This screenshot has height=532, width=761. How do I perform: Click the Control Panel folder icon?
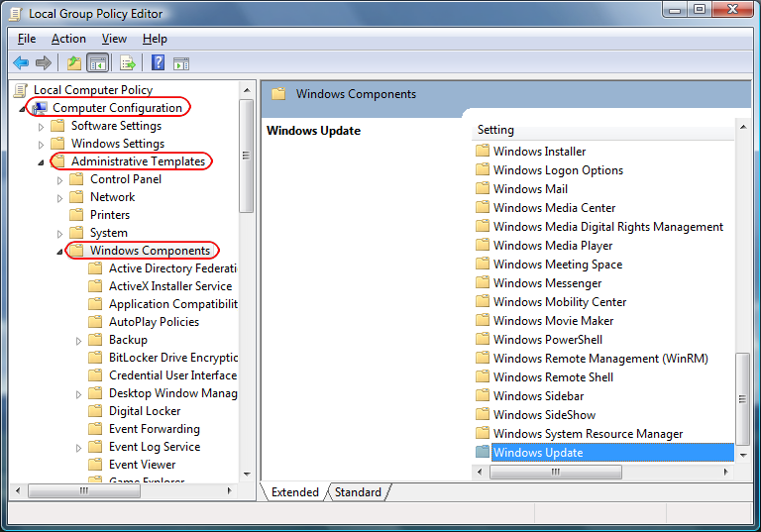[x=76, y=179]
